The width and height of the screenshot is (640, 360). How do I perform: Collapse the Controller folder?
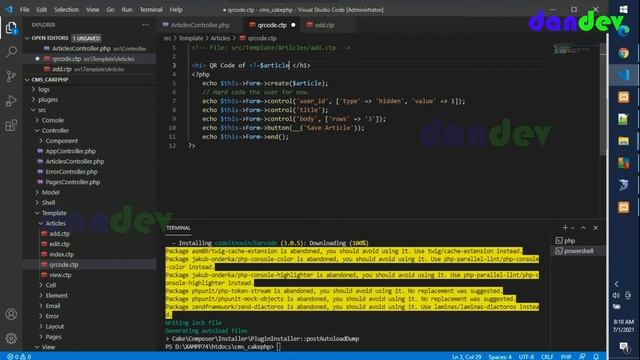pyautogui.click(x=55, y=131)
